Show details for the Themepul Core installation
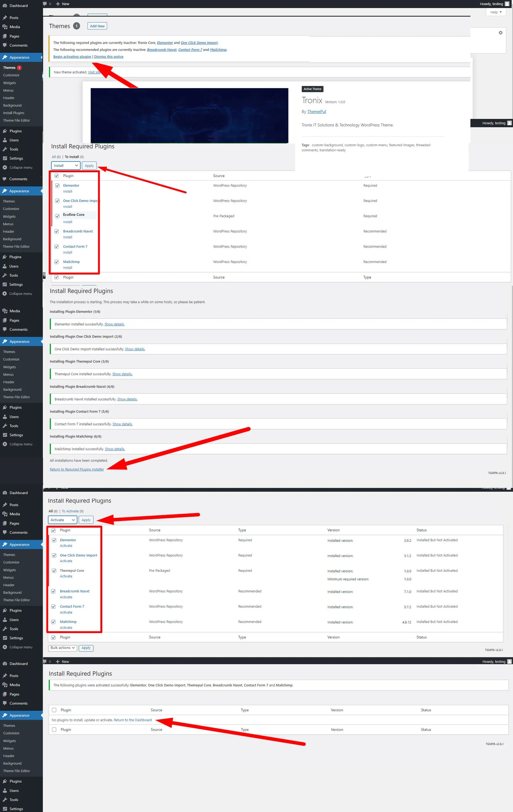This screenshot has width=513, height=812. click(x=122, y=374)
